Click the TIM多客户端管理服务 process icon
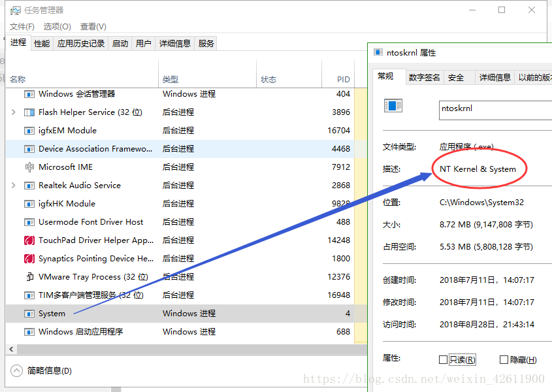 click(x=29, y=295)
